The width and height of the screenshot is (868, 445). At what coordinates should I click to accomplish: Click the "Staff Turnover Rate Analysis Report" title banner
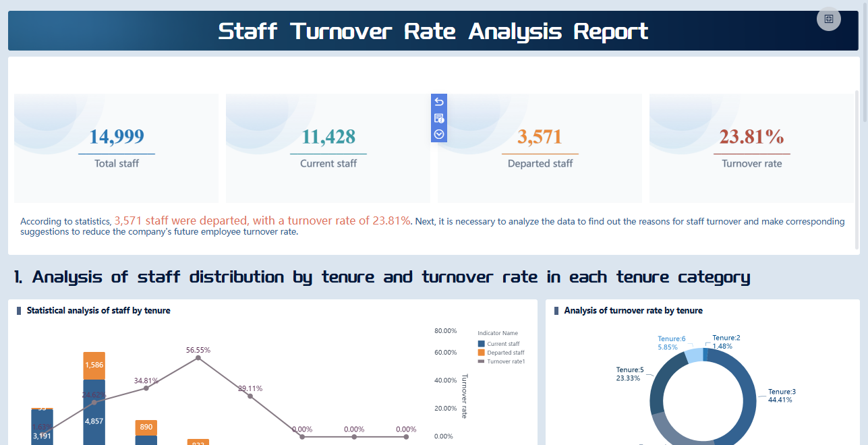pos(434,31)
